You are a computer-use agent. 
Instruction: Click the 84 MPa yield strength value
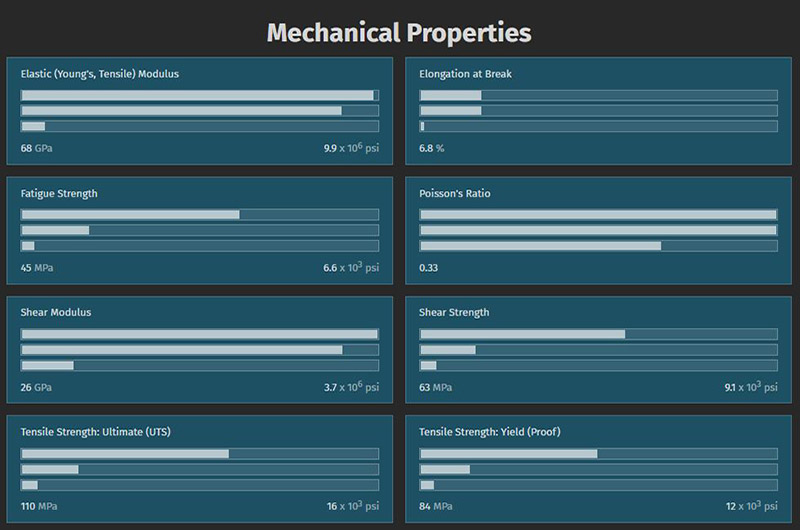pyautogui.click(x=436, y=507)
